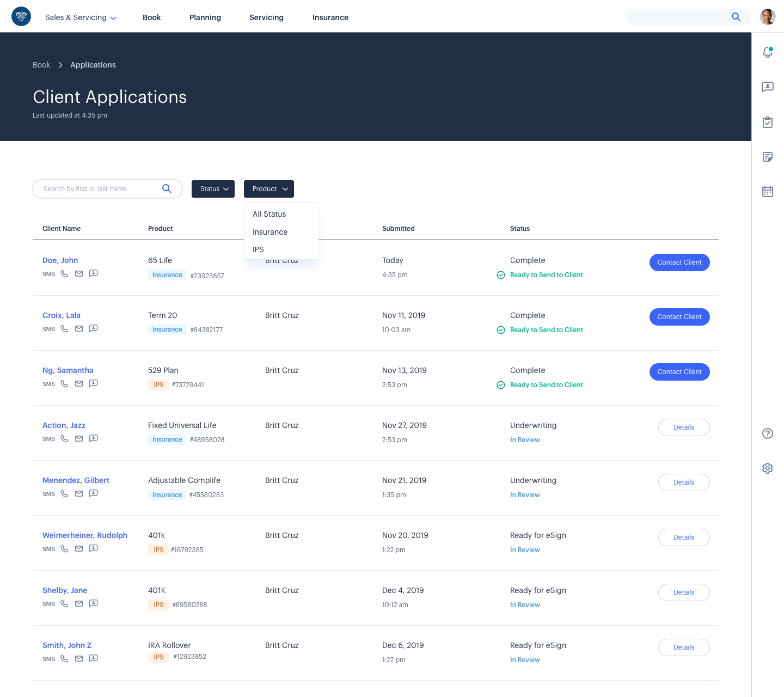Open chat icon for Doe, John
Viewport: 784px width, 697px height.
pos(94,273)
